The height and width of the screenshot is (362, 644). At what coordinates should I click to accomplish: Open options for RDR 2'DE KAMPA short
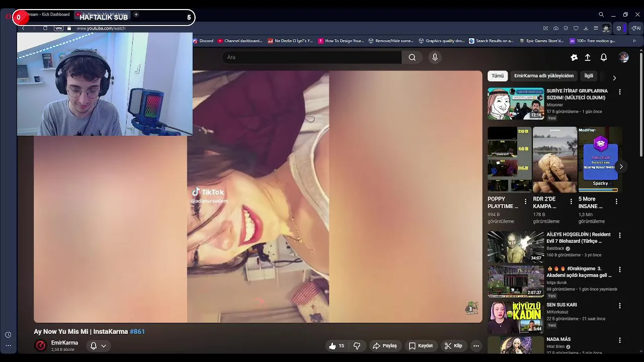click(571, 202)
